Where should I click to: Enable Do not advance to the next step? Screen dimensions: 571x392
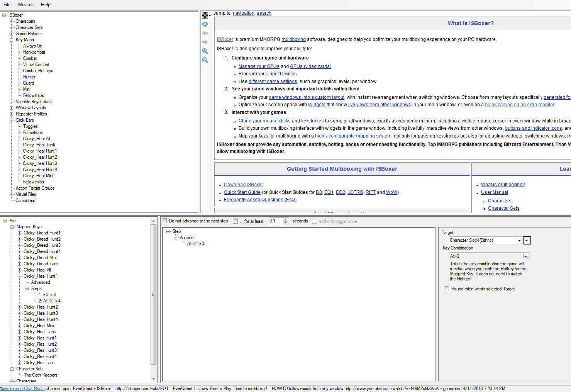click(164, 221)
